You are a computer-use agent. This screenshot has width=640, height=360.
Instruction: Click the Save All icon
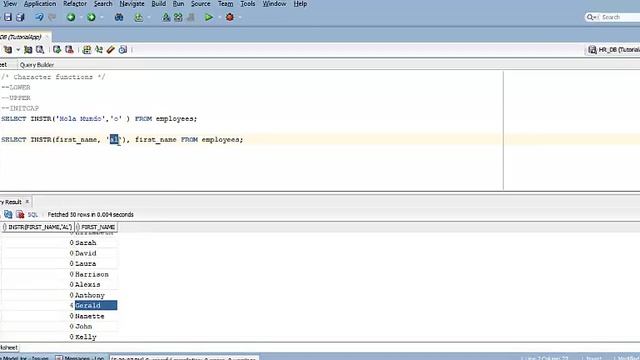click(20, 17)
